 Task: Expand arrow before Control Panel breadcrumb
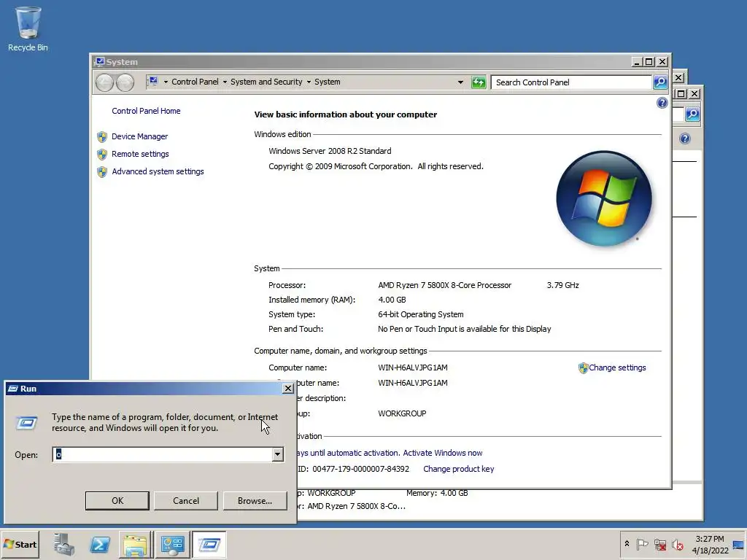(166, 82)
